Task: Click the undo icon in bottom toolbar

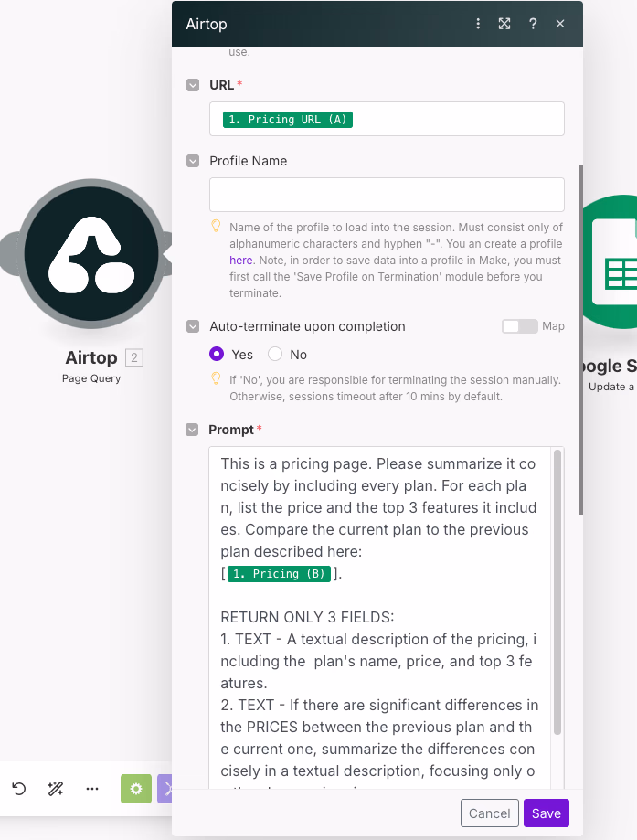Action: [x=19, y=789]
